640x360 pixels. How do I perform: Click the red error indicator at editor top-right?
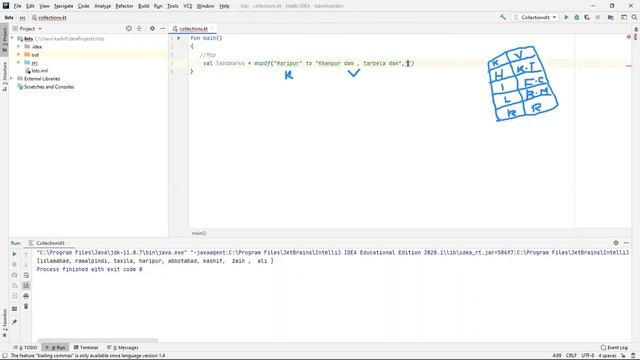(629, 37)
